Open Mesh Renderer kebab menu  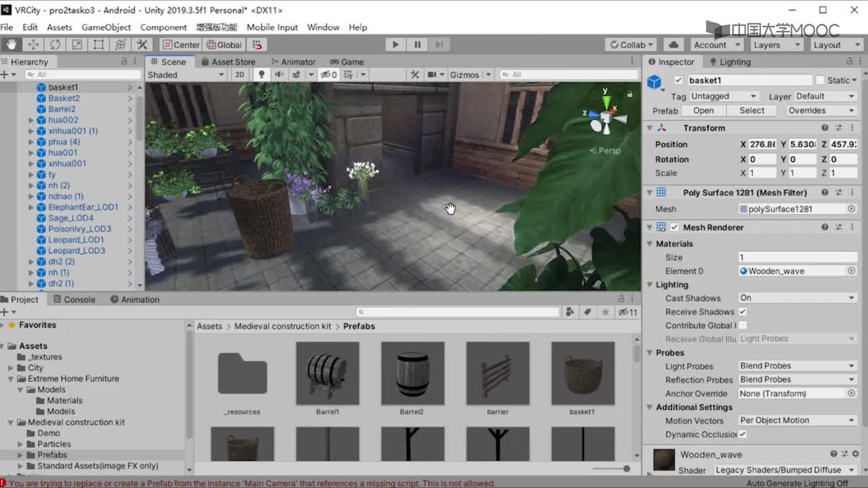(x=852, y=228)
